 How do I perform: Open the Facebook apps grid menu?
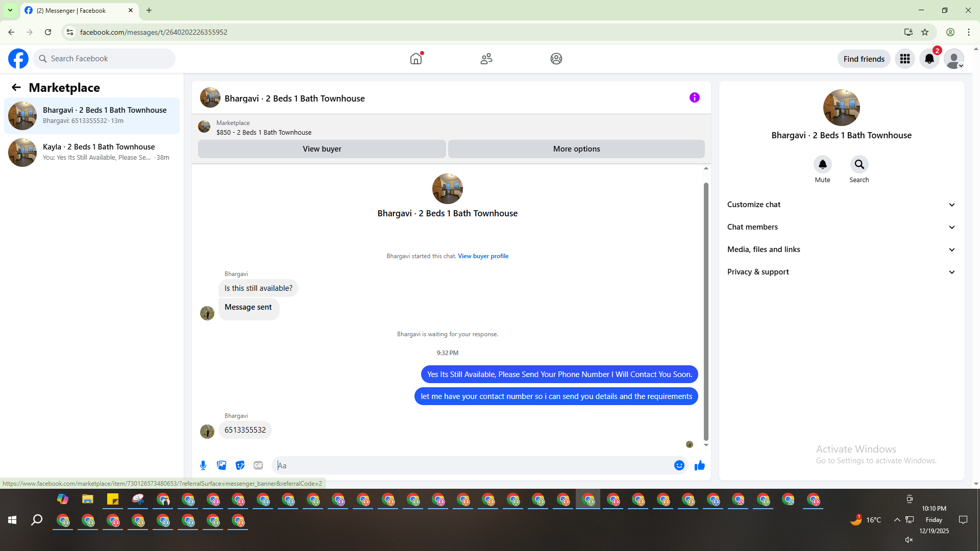(x=905, y=59)
